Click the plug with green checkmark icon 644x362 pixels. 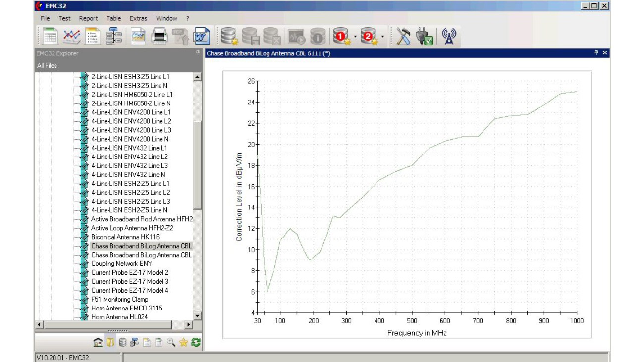(425, 36)
